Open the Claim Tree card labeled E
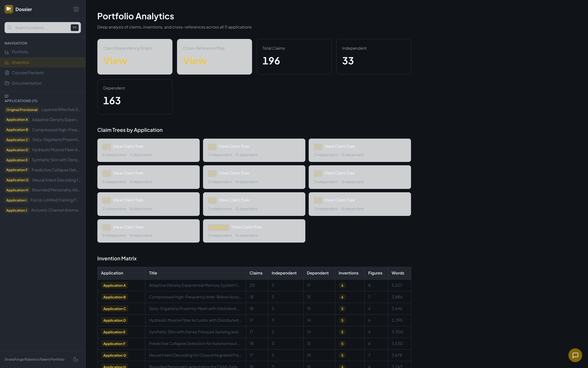 click(254, 177)
